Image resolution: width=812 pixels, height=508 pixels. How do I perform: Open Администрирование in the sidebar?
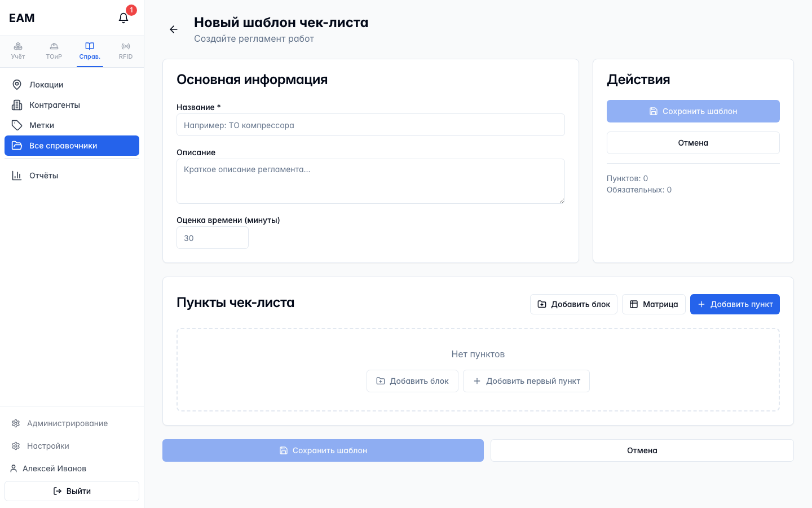(72, 423)
